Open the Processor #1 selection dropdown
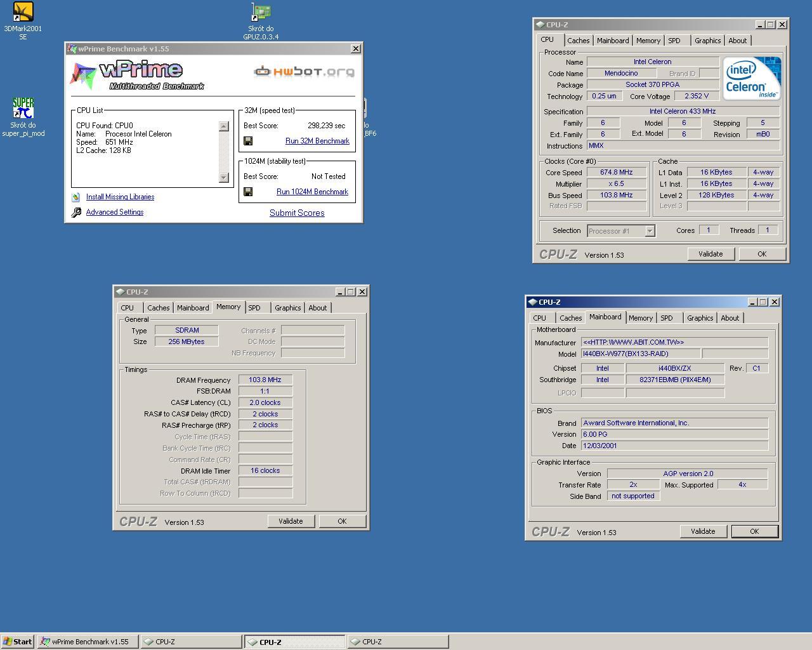812x650 pixels. point(622,231)
